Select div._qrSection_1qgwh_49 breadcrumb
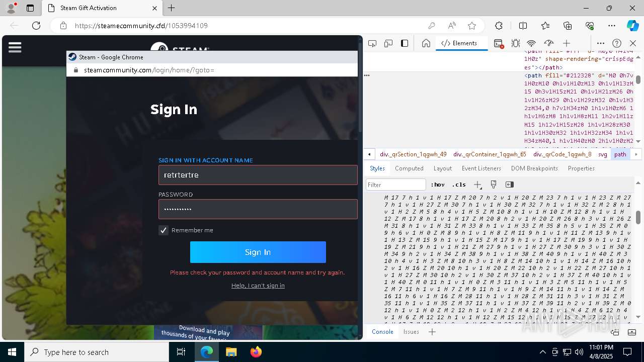This screenshot has height=362, width=644. pos(413,154)
